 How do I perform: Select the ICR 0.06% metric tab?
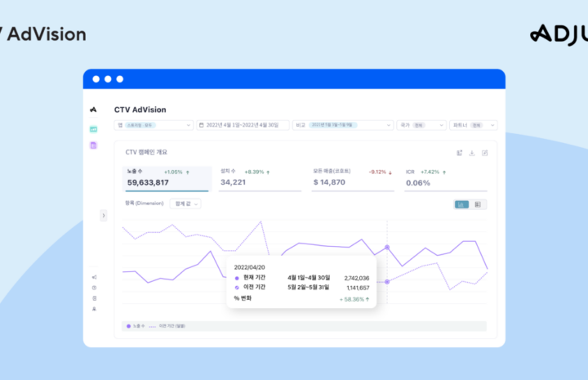pyautogui.click(x=446, y=178)
